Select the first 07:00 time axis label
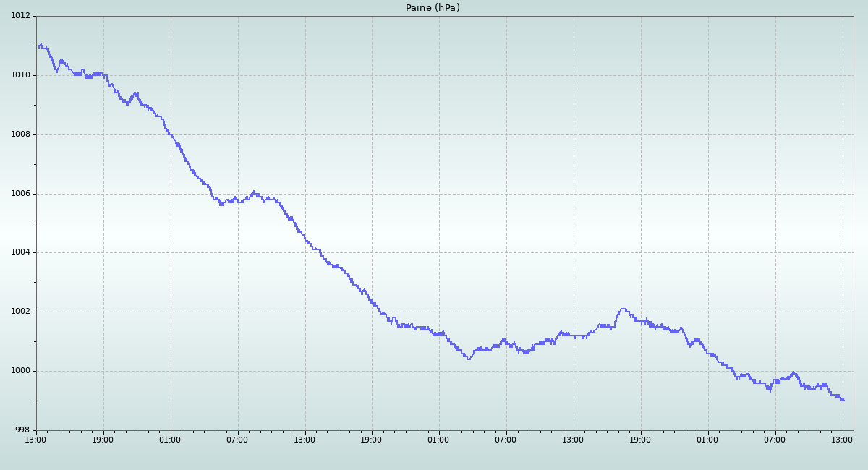 click(x=237, y=440)
